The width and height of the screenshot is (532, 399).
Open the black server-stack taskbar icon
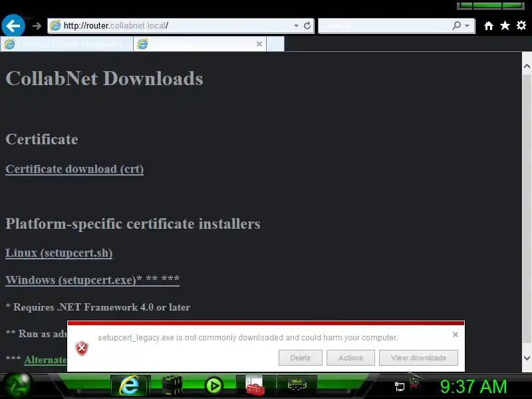(x=172, y=386)
